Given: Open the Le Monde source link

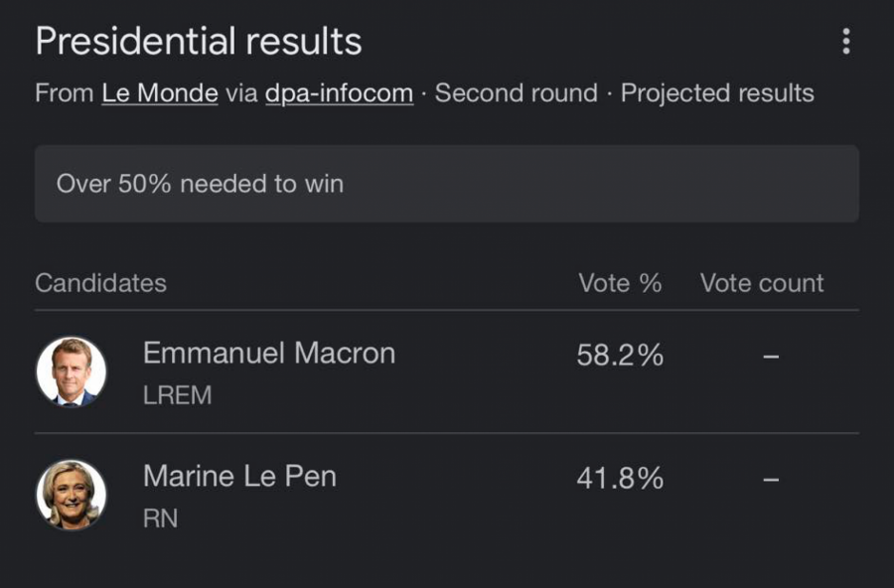Looking at the screenshot, I should (x=160, y=93).
